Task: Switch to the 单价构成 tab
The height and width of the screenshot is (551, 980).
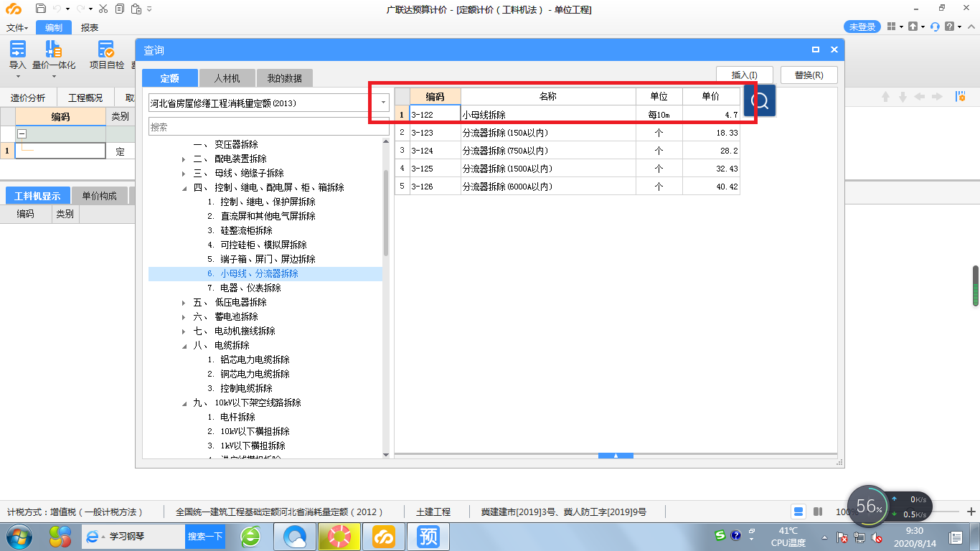Action: pyautogui.click(x=100, y=196)
